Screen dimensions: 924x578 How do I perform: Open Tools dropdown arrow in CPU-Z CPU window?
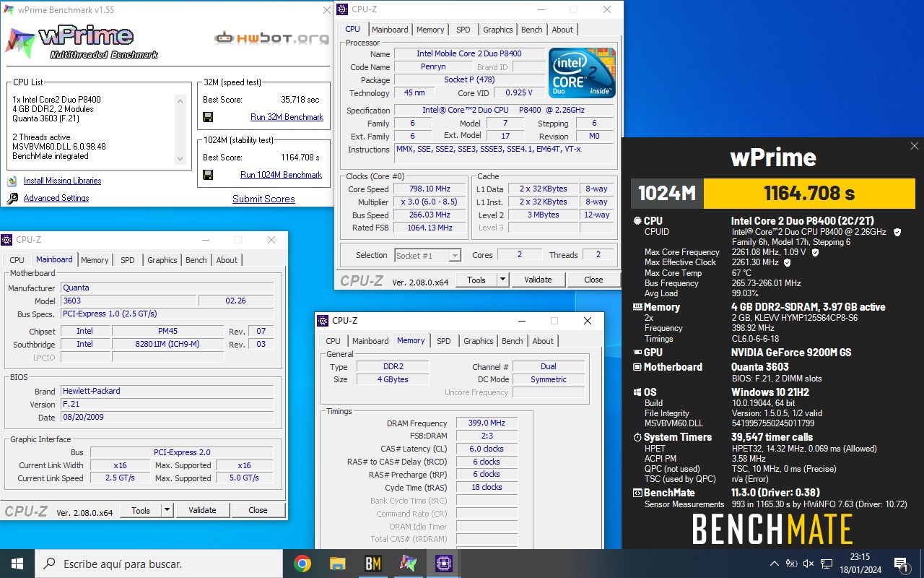tap(503, 280)
